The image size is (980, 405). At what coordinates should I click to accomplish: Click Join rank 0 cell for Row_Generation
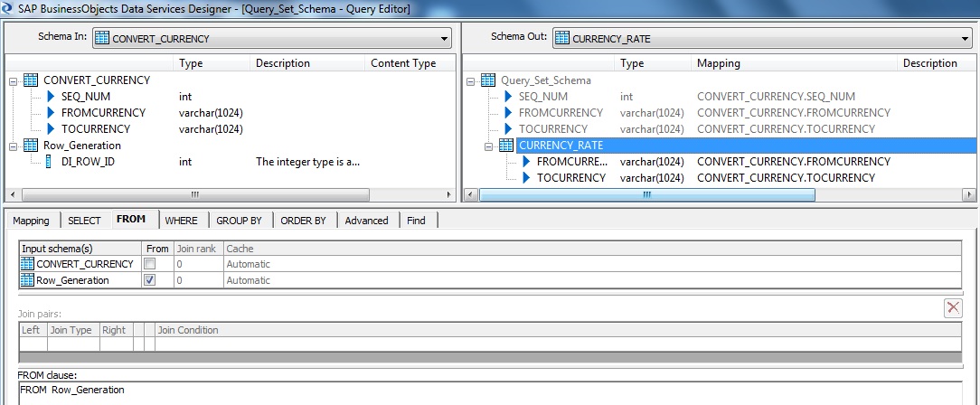coord(198,280)
